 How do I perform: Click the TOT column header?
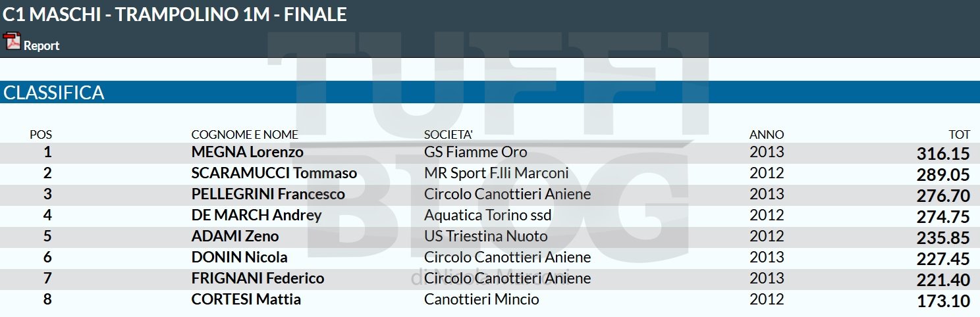(959, 135)
